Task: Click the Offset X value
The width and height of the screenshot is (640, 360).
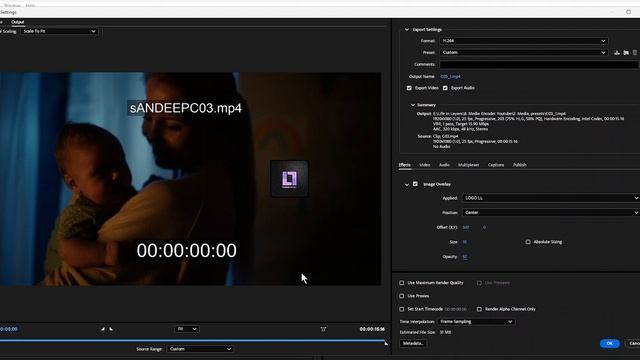Action: tap(466, 227)
